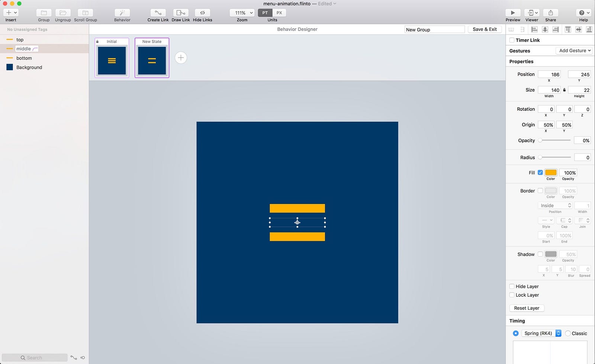Click the Opacity slider
The height and width of the screenshot is (364, 595).
point(554,140)
